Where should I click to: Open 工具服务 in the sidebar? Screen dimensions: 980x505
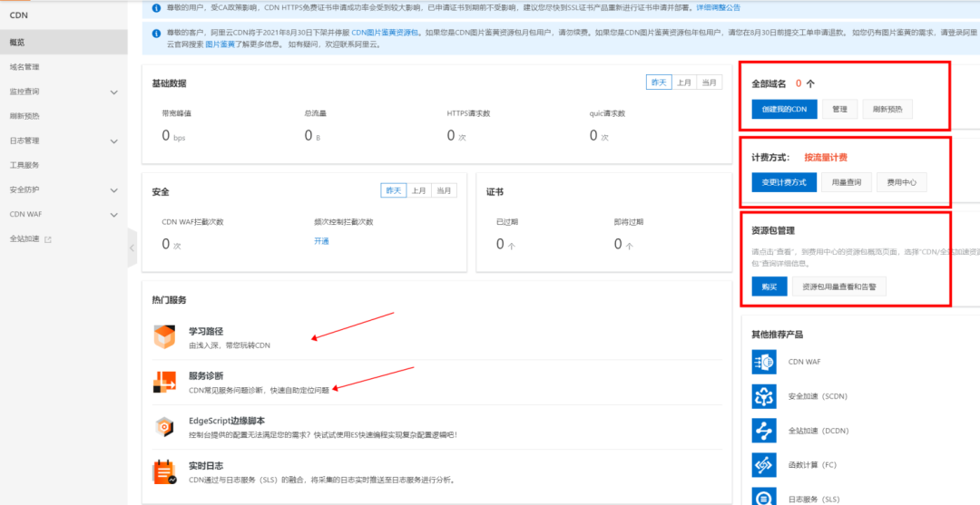click(64, 165)
